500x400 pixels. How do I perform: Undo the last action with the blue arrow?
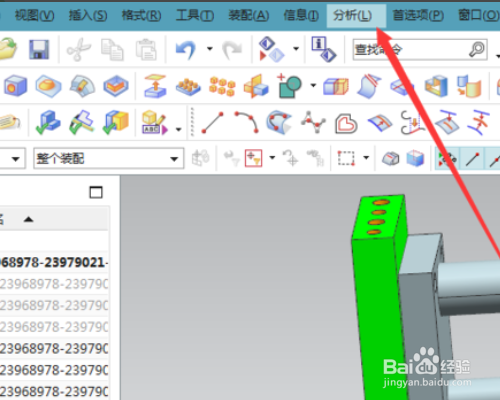coord(186,50)
